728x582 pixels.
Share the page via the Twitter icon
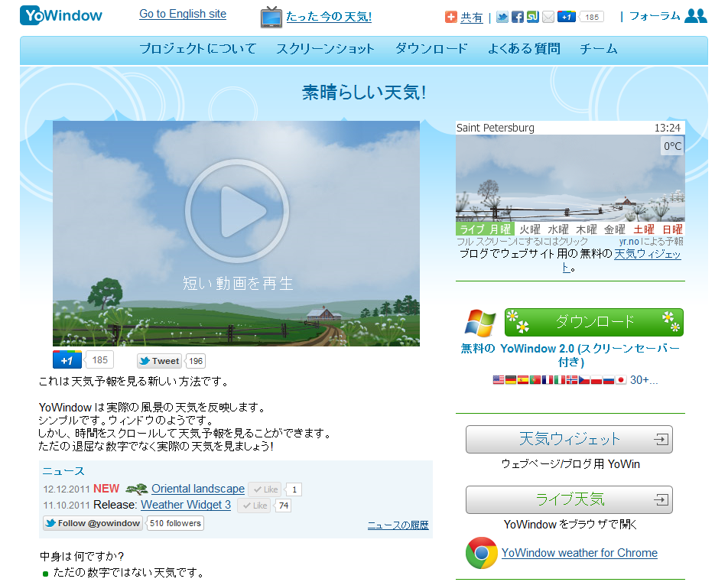pos(502,16)
